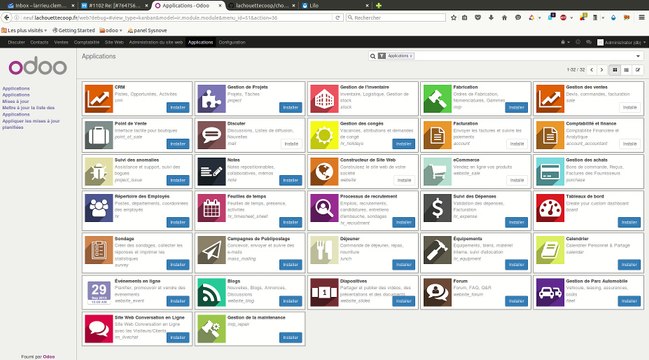
Task: Install the Gestion de la maintenance module
Action: click(x=291, y=338)
